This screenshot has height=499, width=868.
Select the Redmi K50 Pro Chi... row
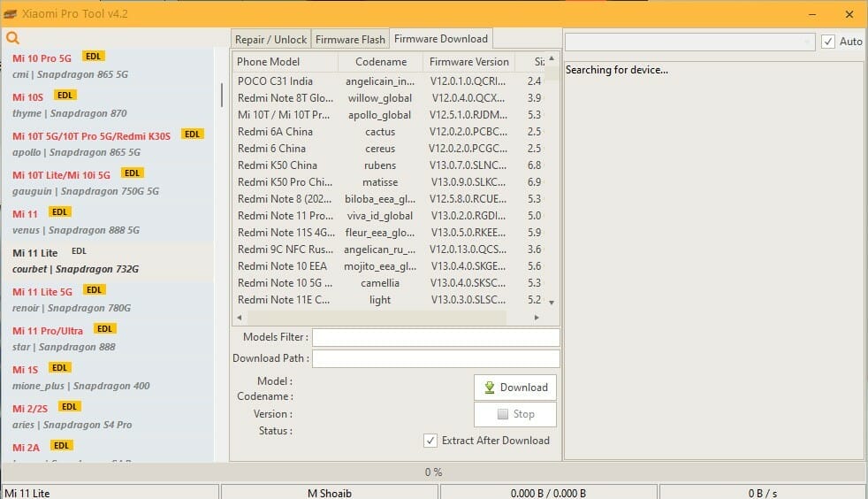pos(390,182)
